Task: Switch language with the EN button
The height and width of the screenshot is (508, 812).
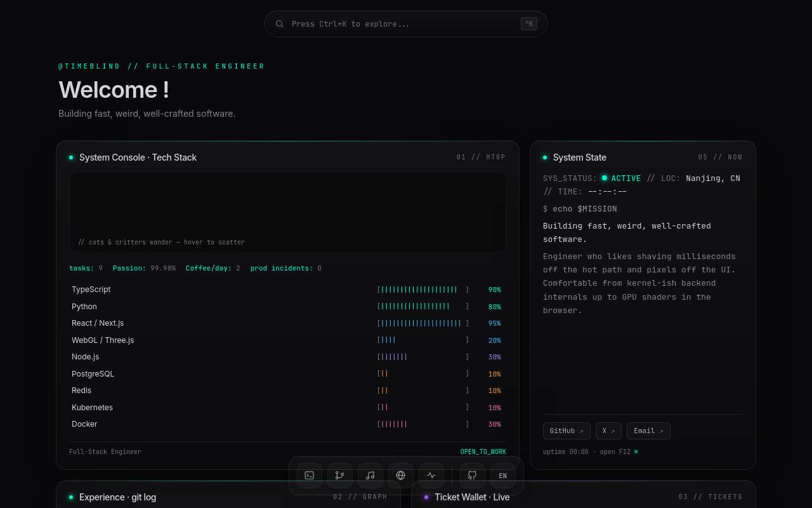Action: pyautogui.click(x=503, y=476)
